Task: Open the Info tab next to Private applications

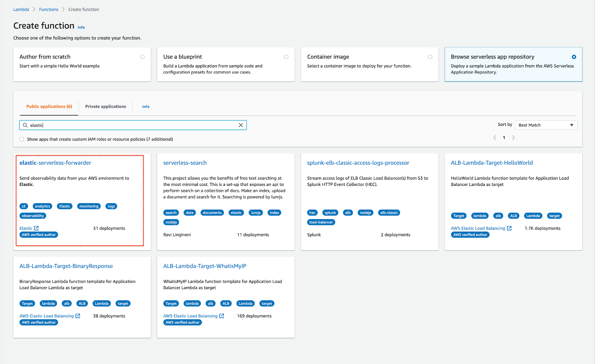Action: point(146,106)
